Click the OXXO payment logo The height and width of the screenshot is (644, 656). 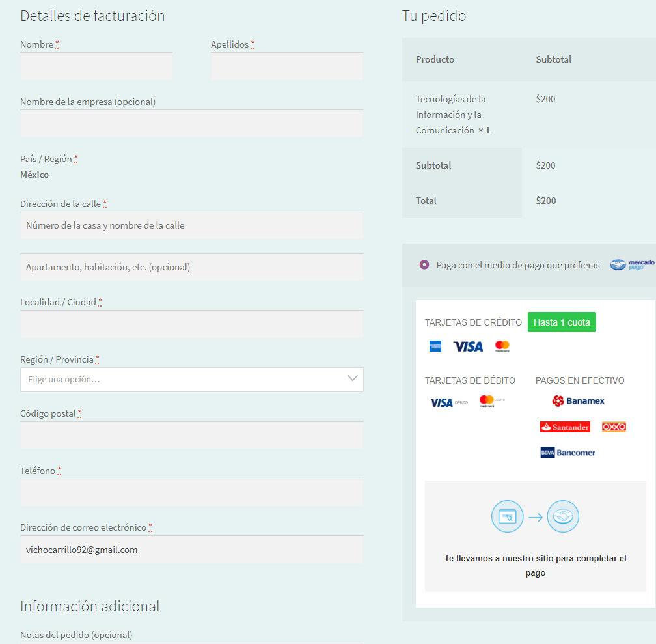tap(614, 427)
